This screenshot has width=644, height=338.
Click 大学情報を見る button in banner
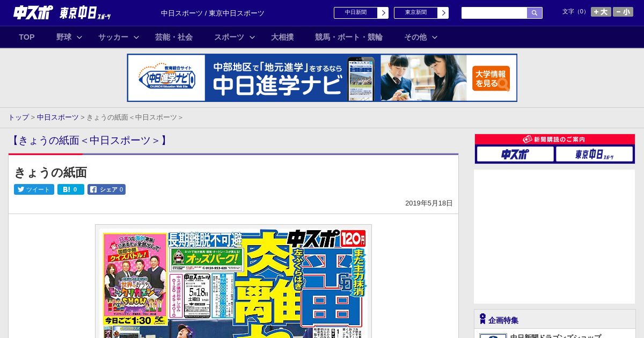coord(491,78)
